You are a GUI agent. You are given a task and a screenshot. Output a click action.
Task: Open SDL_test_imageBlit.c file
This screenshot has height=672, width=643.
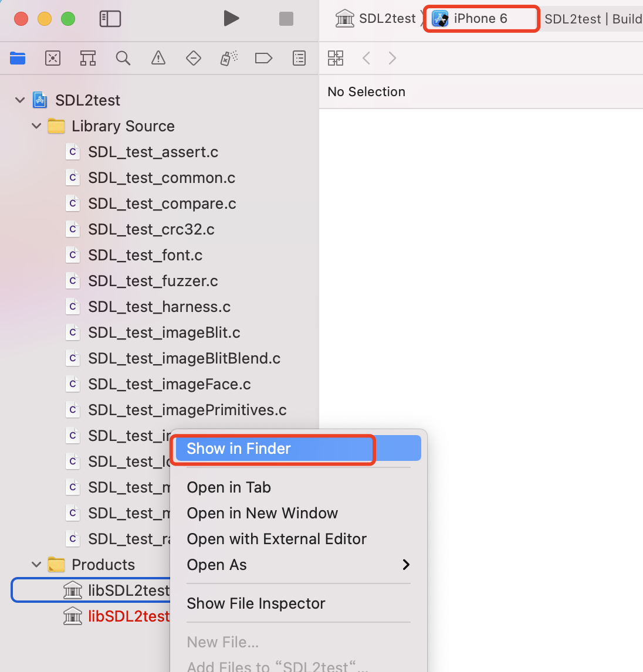(x=164, y=332)
